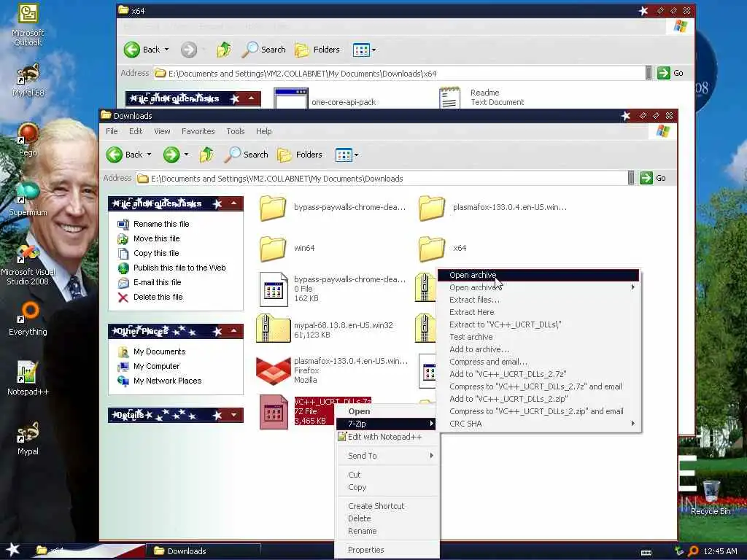This screenshot has height=560, width=747.
Task: Select plasmafox-133.0.4 Firefox installer file
Action: 332,370
